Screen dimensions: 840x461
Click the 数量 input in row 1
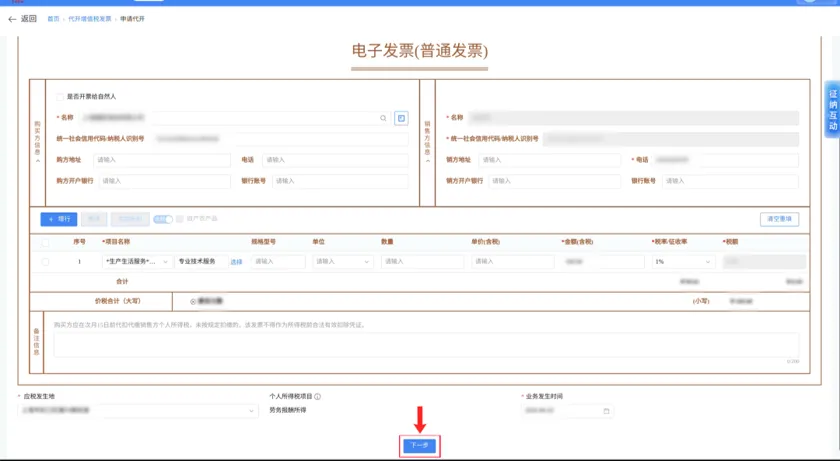[422, 262]
